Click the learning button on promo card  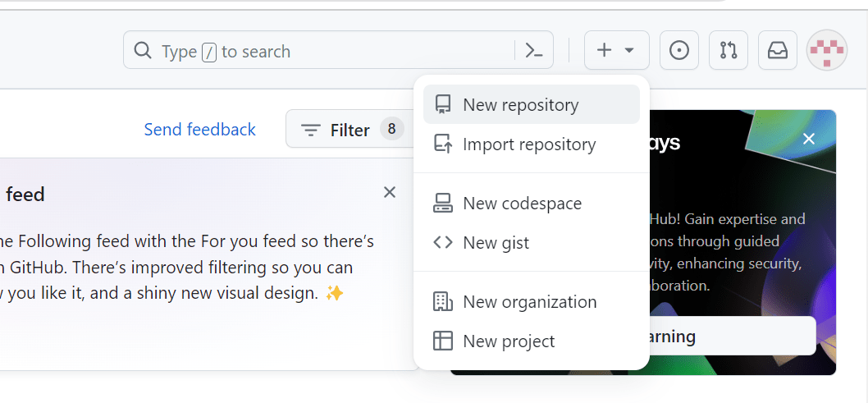point(733,336)
